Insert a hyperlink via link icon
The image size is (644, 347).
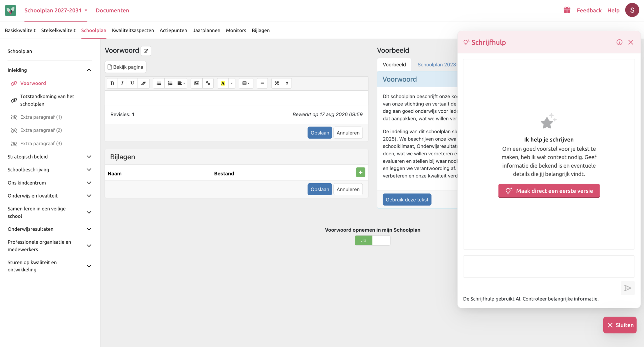point(208,83)
